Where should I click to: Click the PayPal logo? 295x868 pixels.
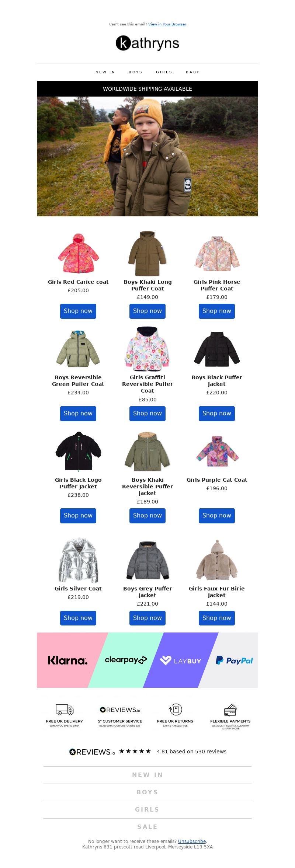pyautogui.click(x=234, y=660)
